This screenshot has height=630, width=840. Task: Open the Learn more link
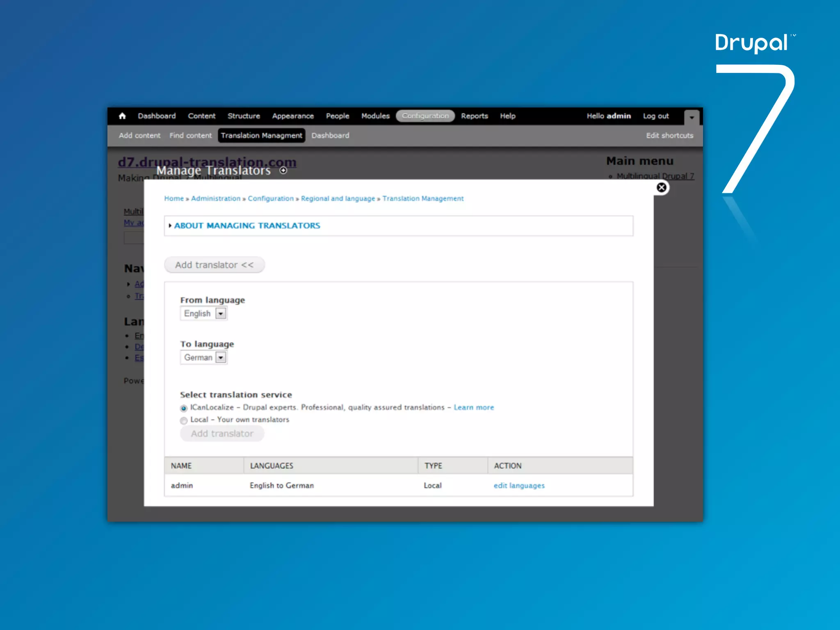tap(474, 407)
